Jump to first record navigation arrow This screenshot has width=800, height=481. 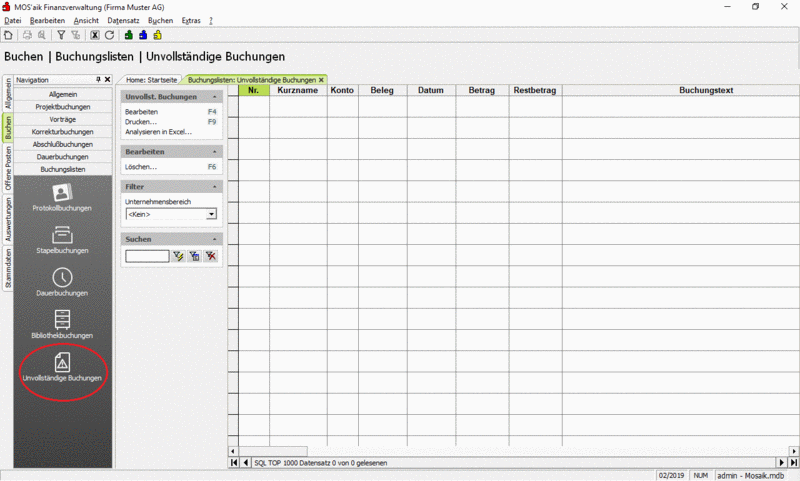click(x=234, y=463)
